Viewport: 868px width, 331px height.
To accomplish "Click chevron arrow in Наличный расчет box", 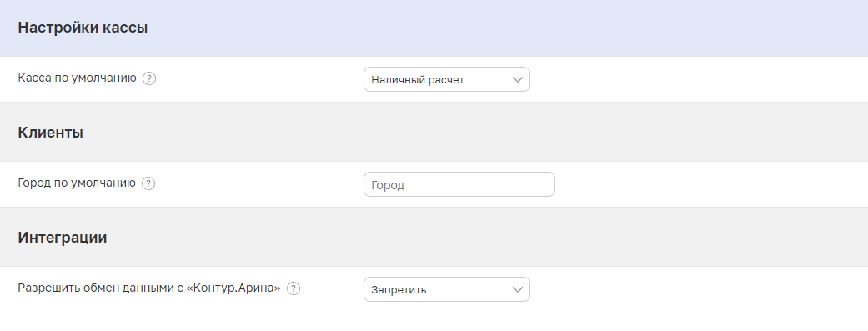I will click(518, 79).
